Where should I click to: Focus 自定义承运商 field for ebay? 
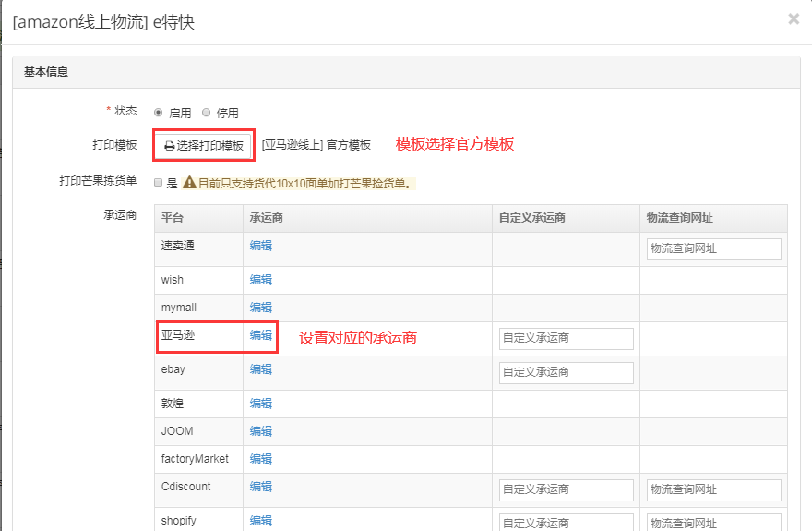(x=566, y=372)
